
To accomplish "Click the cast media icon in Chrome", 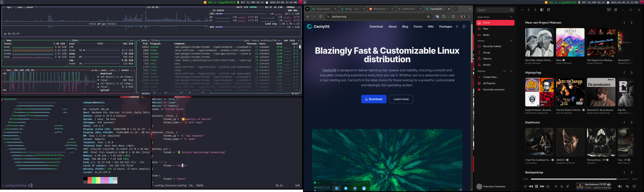I will pos(453,16).
